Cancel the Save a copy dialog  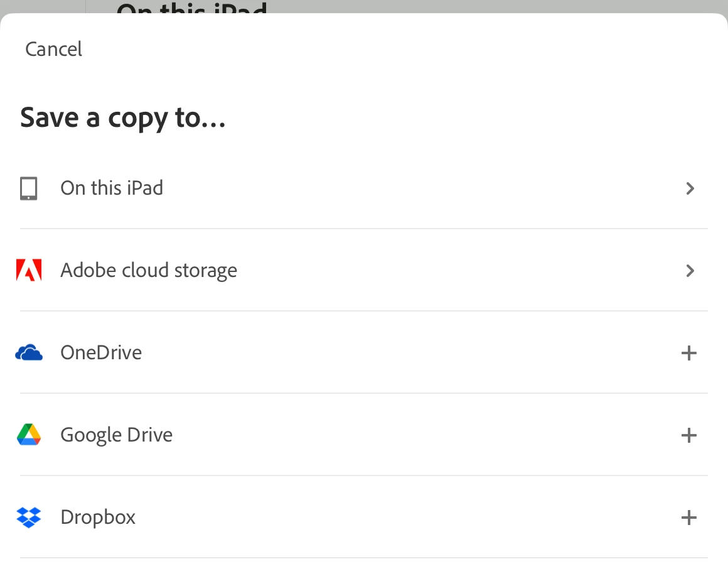53,49
